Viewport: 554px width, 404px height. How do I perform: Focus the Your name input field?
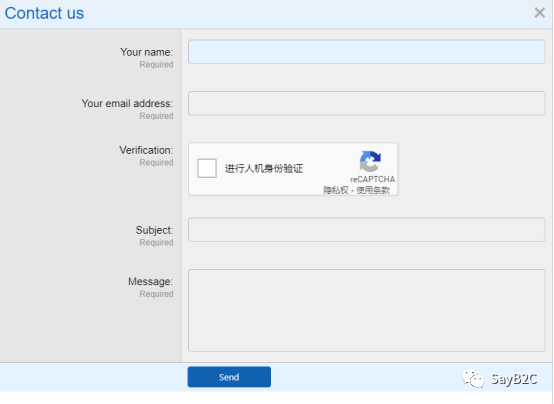point(366,52)
